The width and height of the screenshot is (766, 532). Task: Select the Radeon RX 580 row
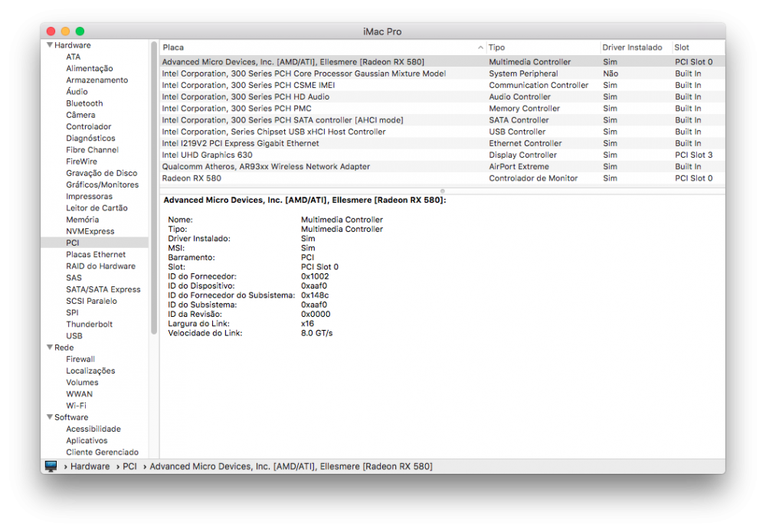point(442,178)
